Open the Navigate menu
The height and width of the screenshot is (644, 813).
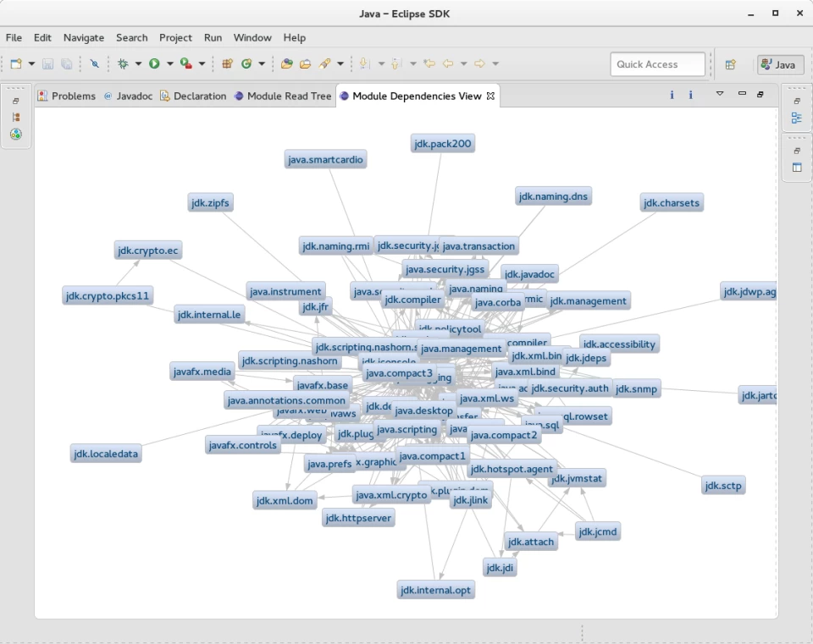tap(84, 38)
